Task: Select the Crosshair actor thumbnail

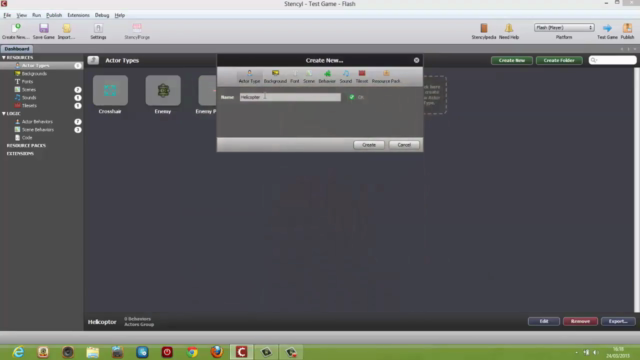Action: (110, 90)
